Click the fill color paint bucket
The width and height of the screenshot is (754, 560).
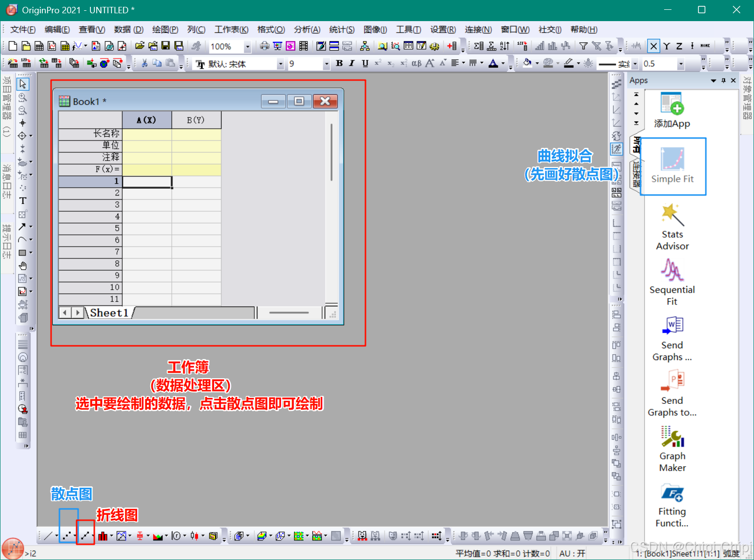tap(528, 63)
